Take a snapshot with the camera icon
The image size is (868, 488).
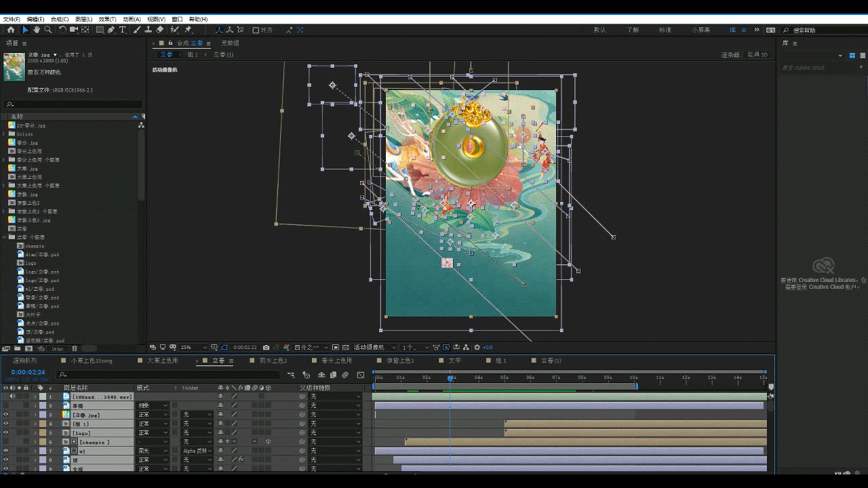point(266,347)
